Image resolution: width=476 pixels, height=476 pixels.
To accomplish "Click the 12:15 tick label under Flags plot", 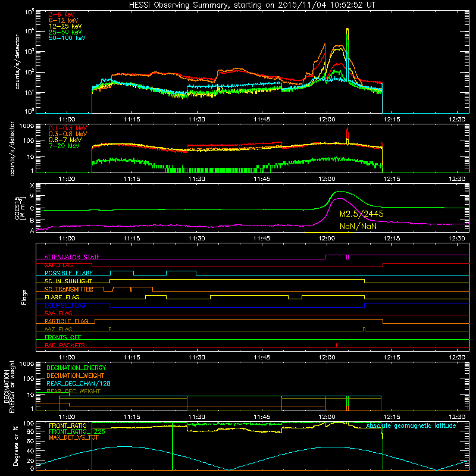I will pos(392,358).
